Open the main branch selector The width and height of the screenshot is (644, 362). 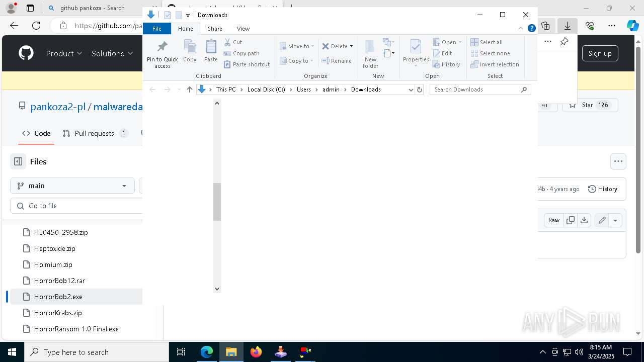pos(72,186)
